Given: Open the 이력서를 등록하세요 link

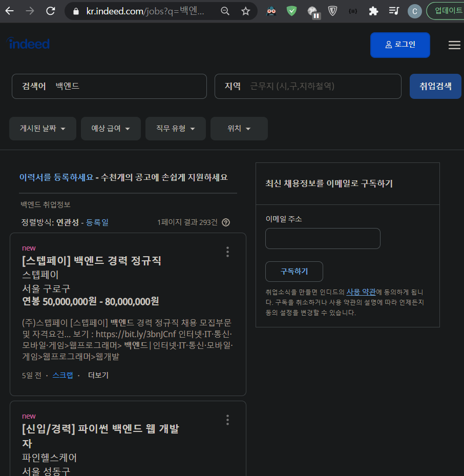Looking at the screenshot, I should pyautogui.click(x=56, y=177).
